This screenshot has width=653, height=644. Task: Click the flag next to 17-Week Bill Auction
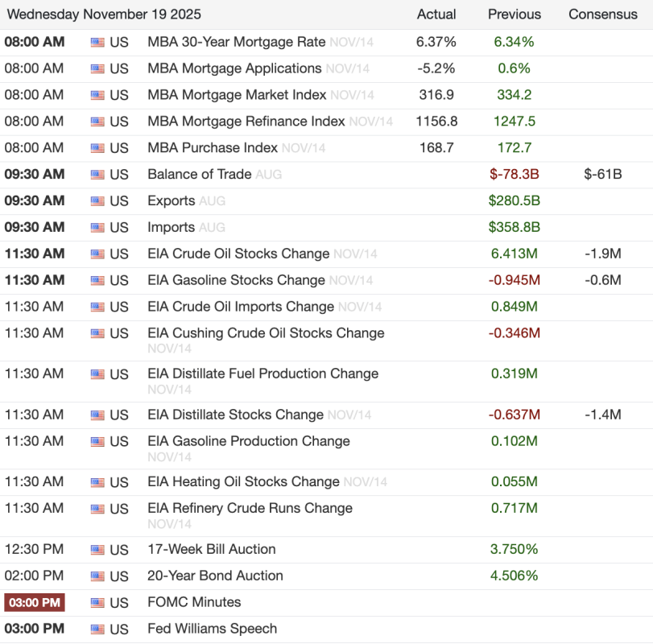[x=97, y=550]
